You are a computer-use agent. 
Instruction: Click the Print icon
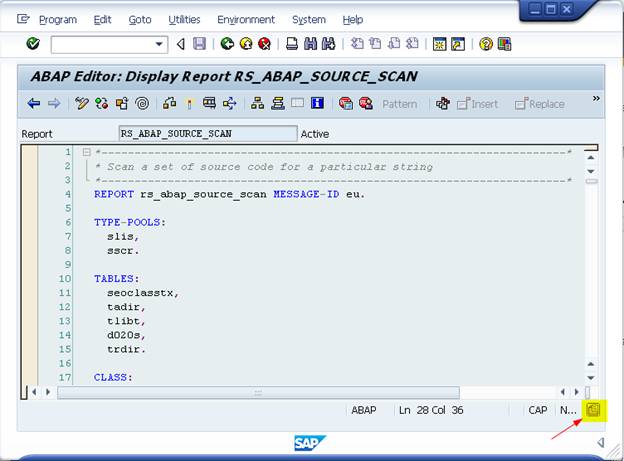[292, 43]
